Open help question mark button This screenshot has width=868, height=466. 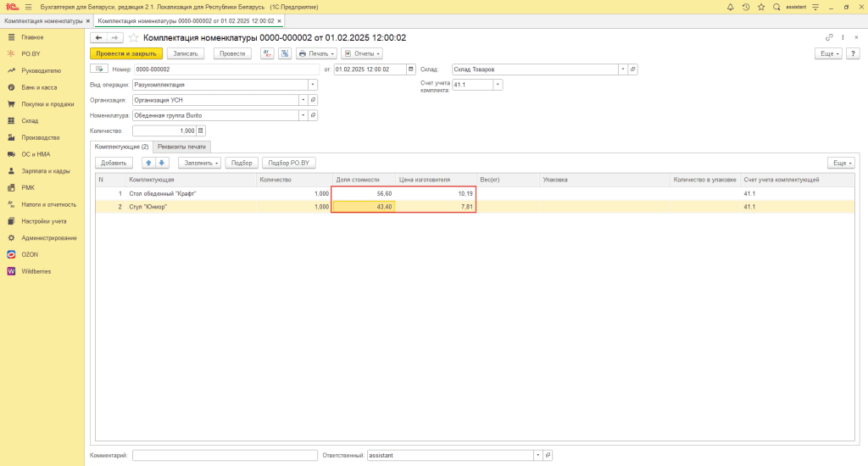[853, 53]
